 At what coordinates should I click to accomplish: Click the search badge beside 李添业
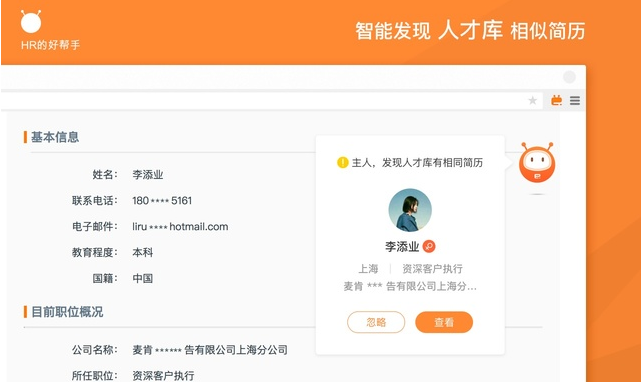(x=429, y=246)
